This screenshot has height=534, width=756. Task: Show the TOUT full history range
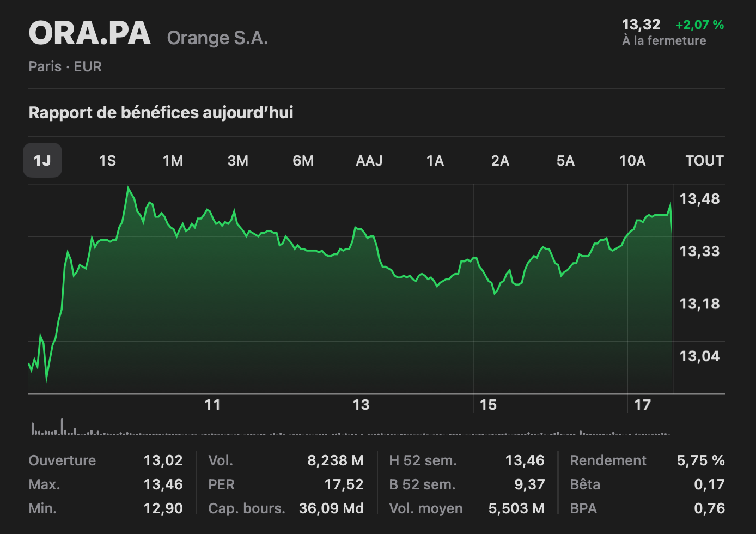pos(705,161)
